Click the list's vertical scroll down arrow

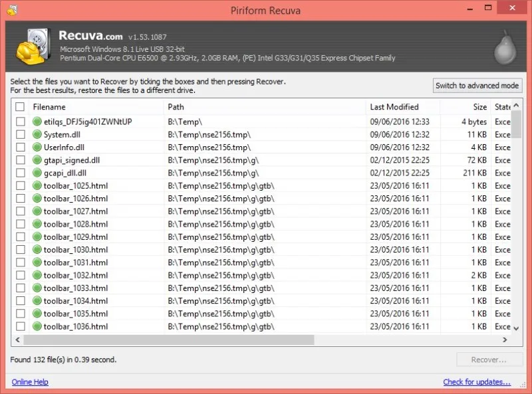(517, 328)
